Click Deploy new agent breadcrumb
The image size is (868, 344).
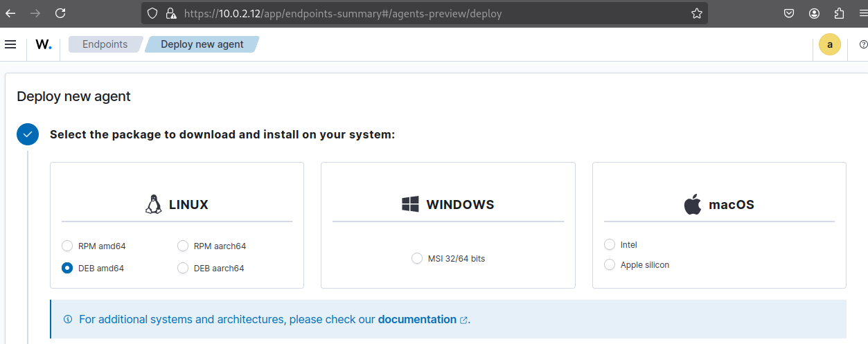tap(202, 44)
